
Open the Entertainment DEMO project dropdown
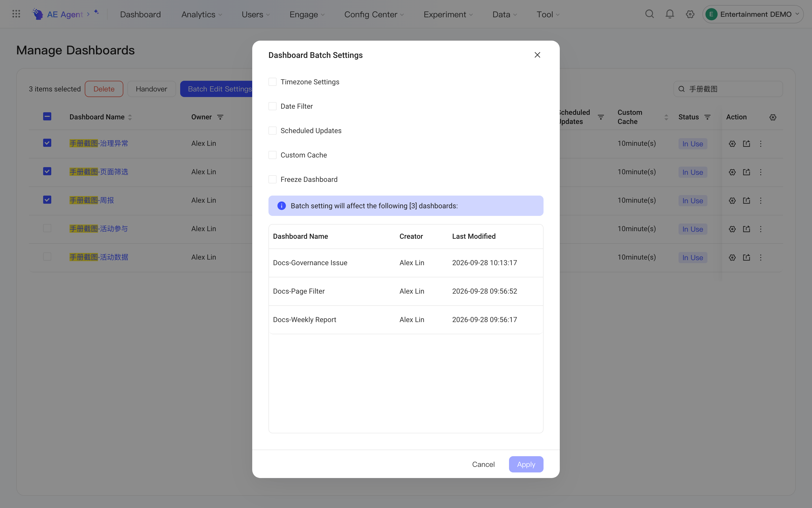(753, 14)
